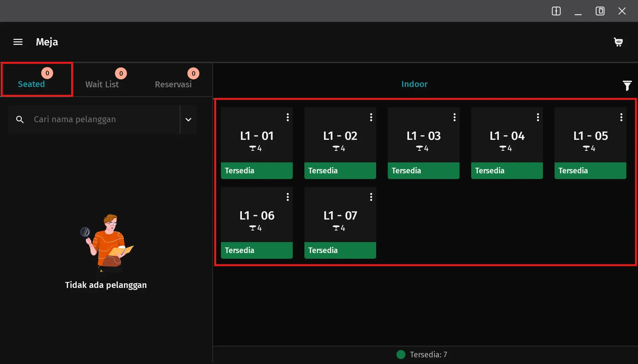Screen dimensions: 638x364
Task: Click the table filter funnel icon
Action: [x=627, y=86]
